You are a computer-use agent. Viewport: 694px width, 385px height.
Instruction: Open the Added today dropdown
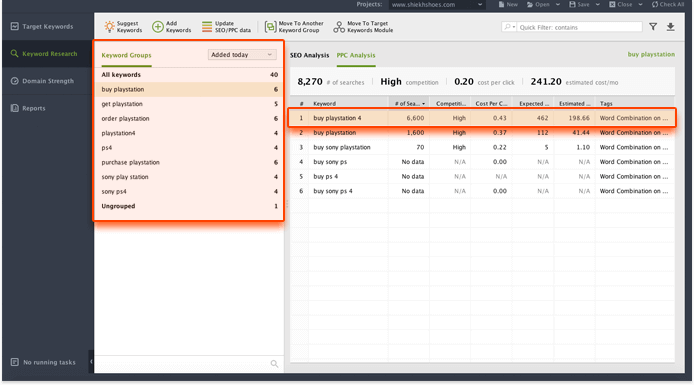pyautogui.click(x=242, y=54)
